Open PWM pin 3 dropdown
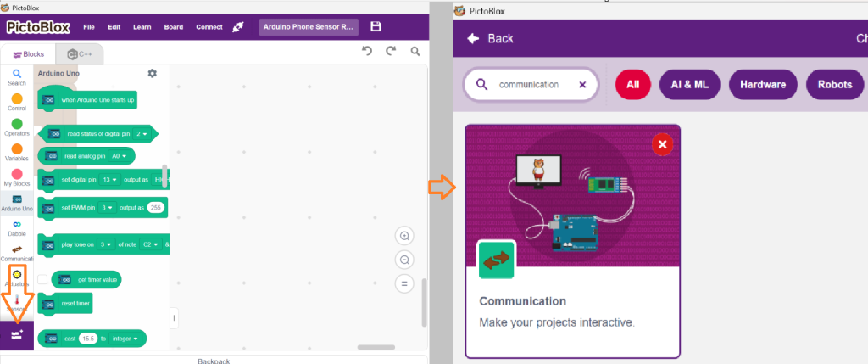Viewport: 868px width, 364px height. tap(108, 208)
